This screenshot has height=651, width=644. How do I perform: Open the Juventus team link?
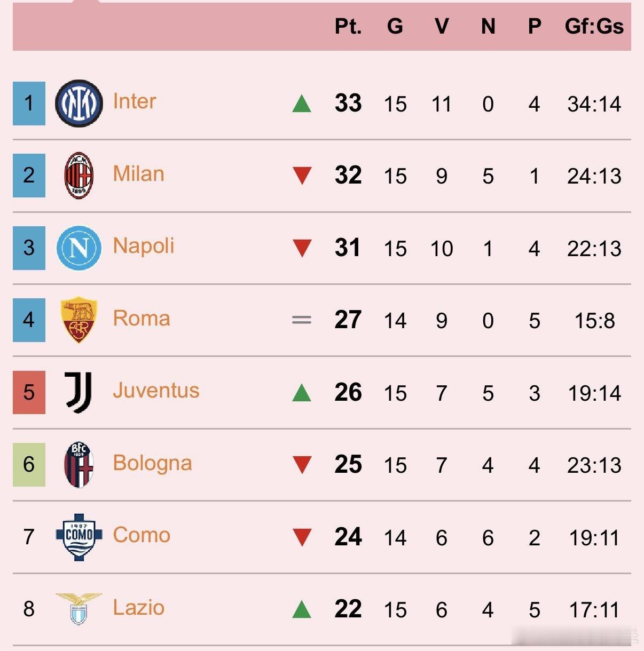156,391
